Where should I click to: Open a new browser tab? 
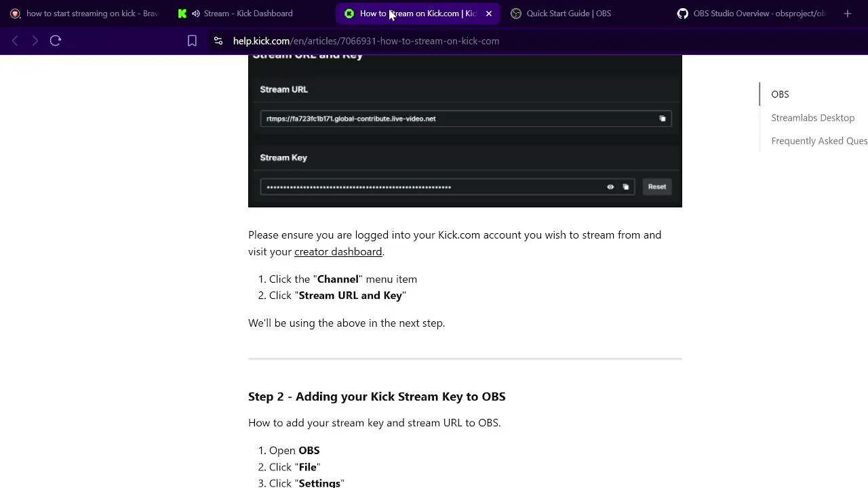point(847,14)
